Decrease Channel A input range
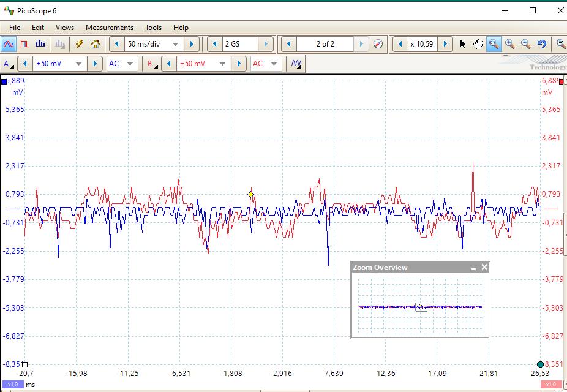567x392 pixels. (x=25, y=64)
